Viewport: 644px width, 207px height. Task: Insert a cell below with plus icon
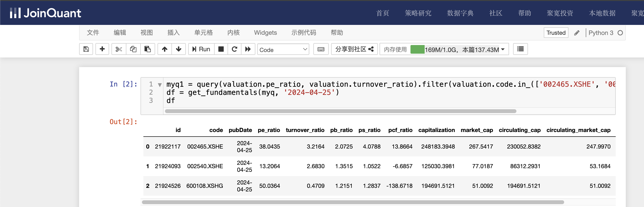pyautogui.click(x=102, y=49)
